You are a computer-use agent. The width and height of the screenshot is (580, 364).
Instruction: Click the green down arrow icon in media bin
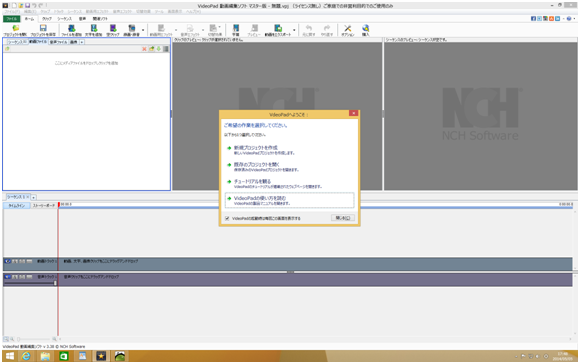click(x=159, y=49)
